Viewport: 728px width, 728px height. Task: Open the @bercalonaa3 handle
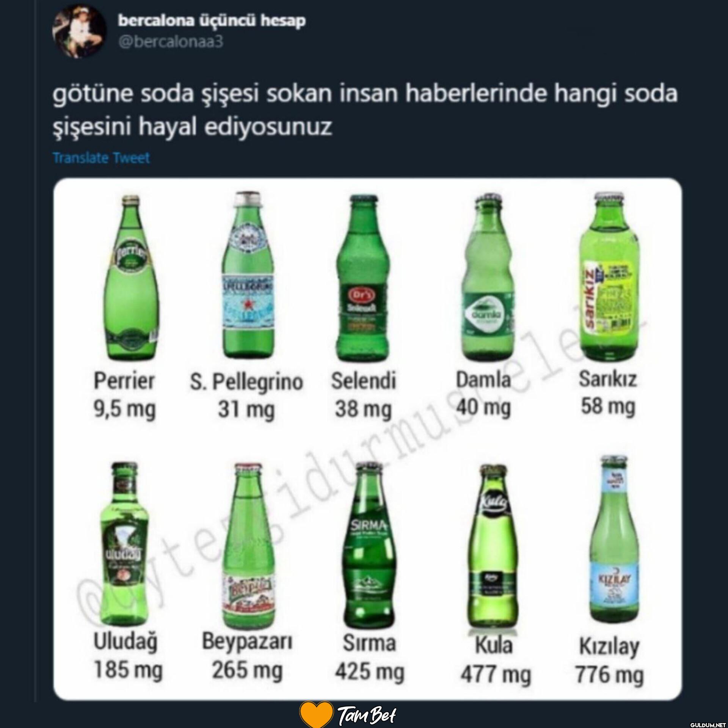click(171, 42)
